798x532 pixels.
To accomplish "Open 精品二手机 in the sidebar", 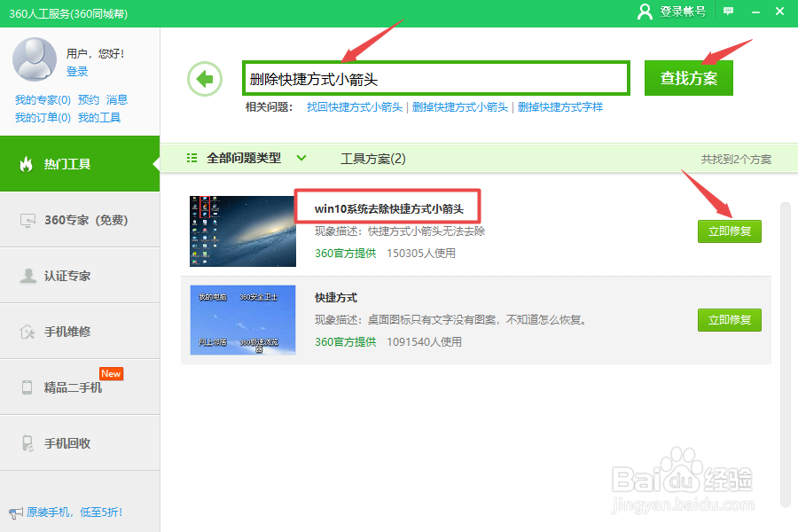I will point(80,387).
